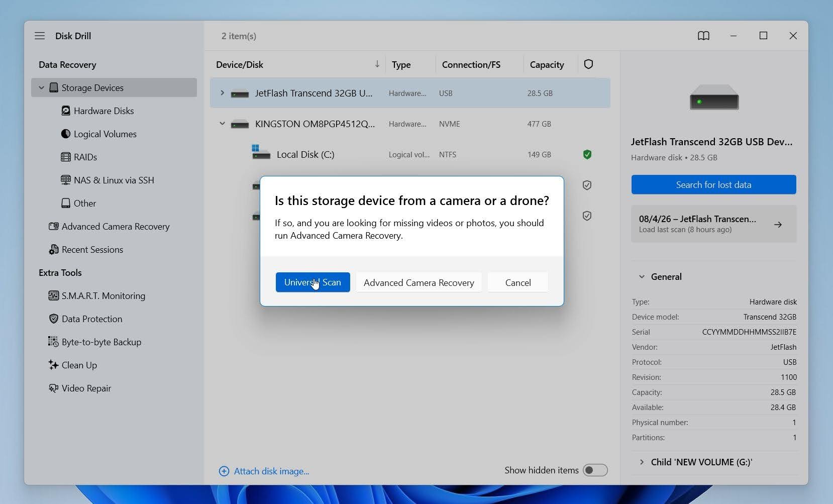
Task: Sort by the Capacity column header
Action: (547, 64)
